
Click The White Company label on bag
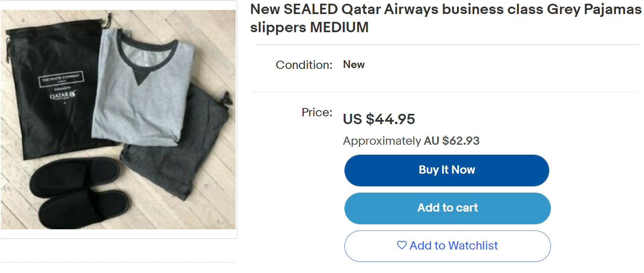[x=61, y=79]
